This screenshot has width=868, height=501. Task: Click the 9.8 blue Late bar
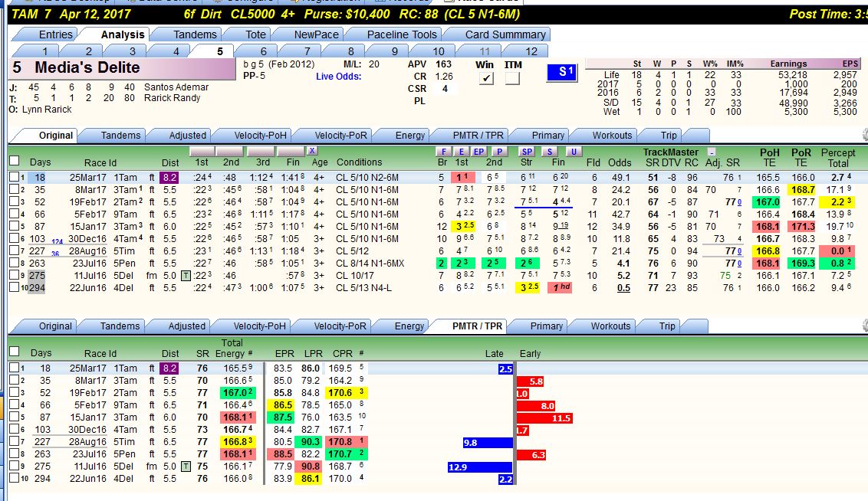[x=488, y=442]
